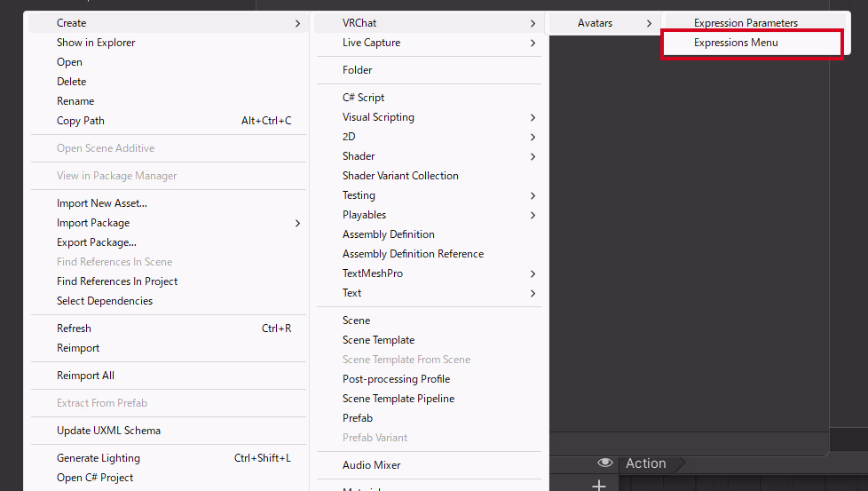Select Refresh menu item
This screenshot has height=491, width=868.
(169, 329)
